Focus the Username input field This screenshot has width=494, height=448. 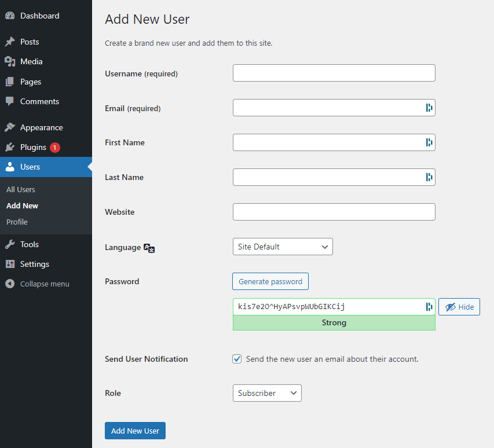point(334,73)
